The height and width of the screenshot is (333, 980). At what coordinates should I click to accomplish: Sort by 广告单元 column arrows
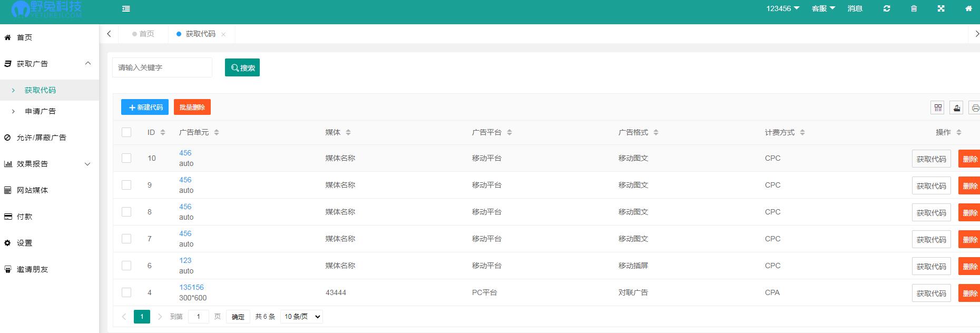click(x=217, y=132)
